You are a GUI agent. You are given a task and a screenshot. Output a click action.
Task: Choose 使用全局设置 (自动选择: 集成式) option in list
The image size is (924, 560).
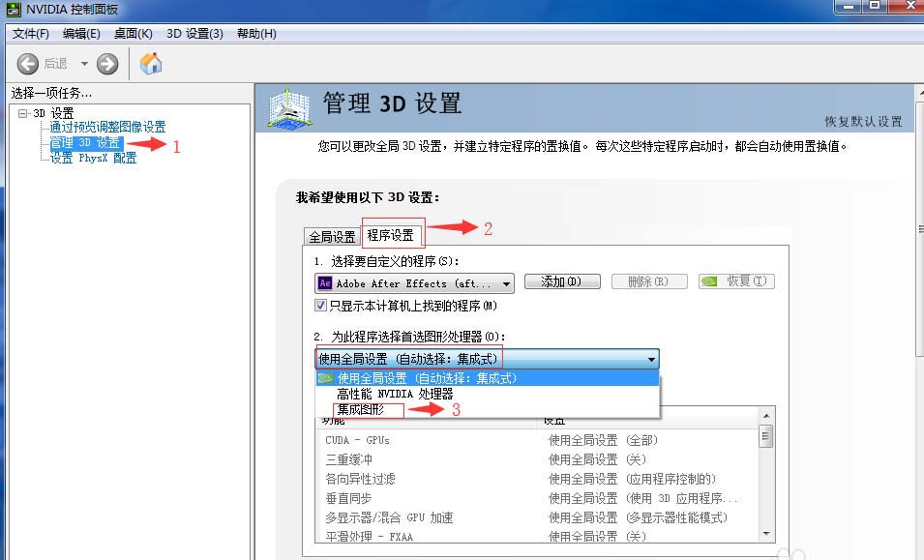click(x=487, y=378)
